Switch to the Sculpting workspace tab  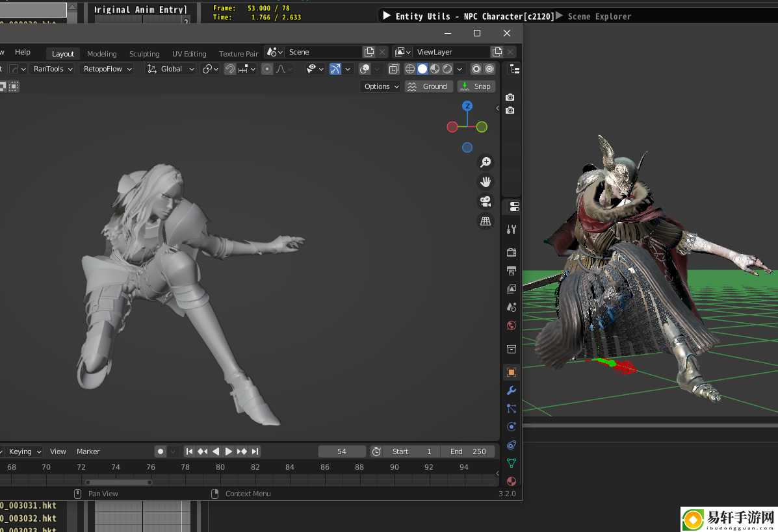(x=144, y=53)
